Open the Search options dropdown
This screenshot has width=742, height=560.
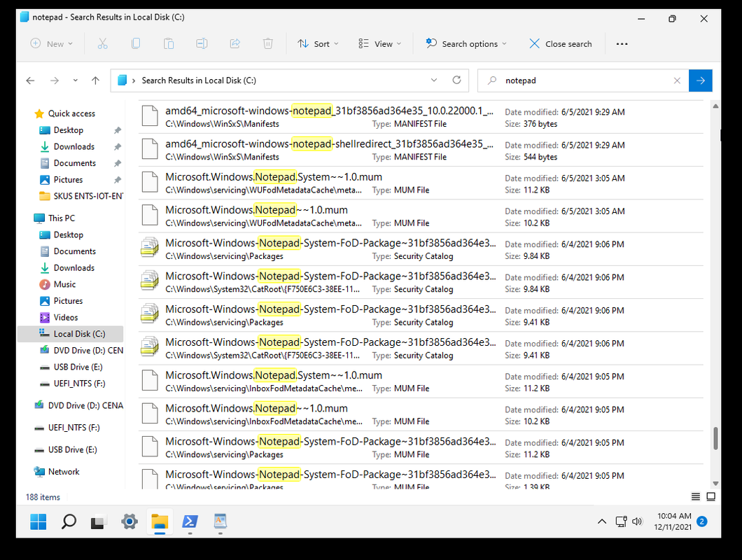tap(466, 43)
